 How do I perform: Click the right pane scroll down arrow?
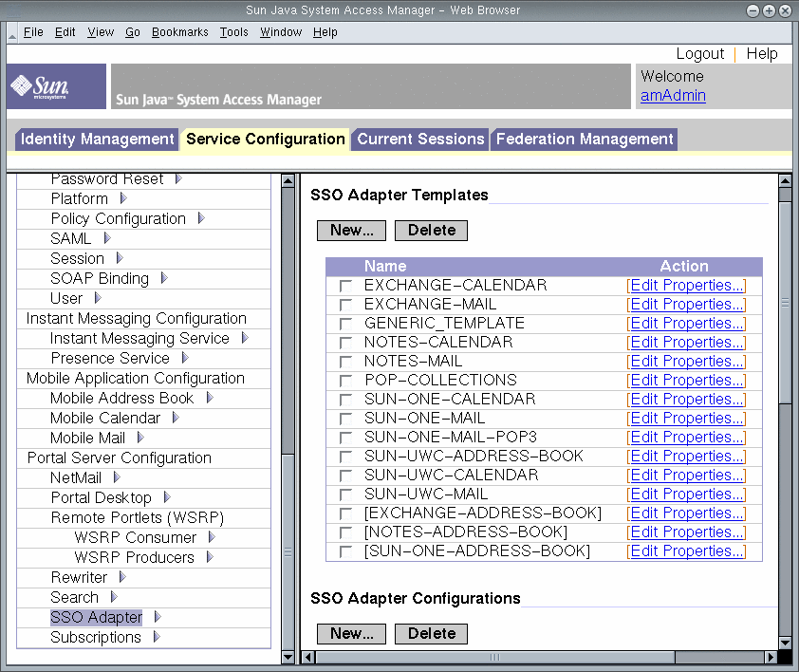coord(785,643)
